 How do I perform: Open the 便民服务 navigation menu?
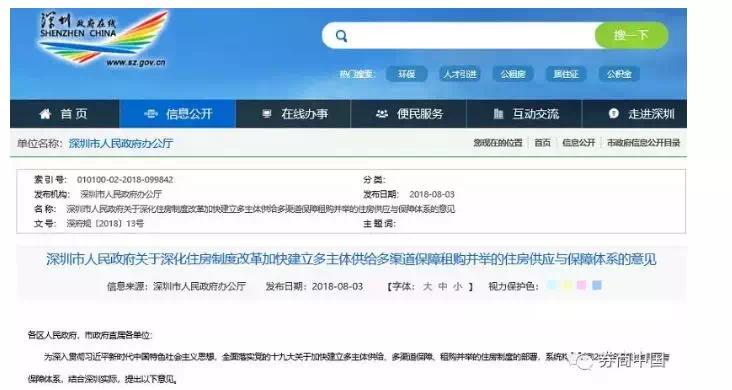tap(408, 113)
